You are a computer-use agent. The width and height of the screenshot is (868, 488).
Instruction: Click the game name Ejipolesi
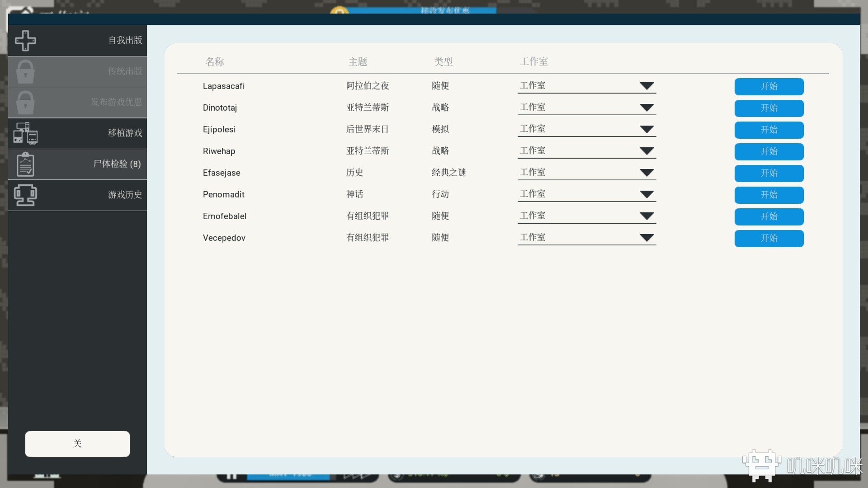(219, 129)
